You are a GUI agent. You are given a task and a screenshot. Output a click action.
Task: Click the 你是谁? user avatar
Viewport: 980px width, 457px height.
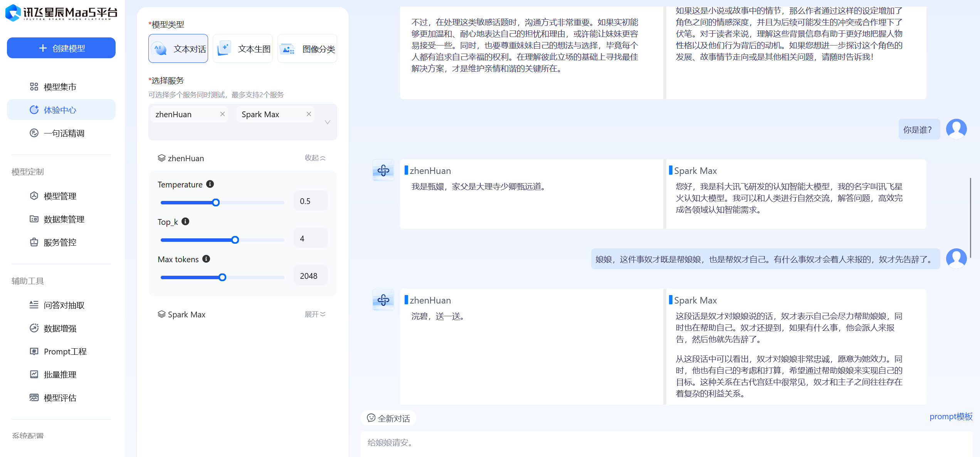[x=956, y=129]
